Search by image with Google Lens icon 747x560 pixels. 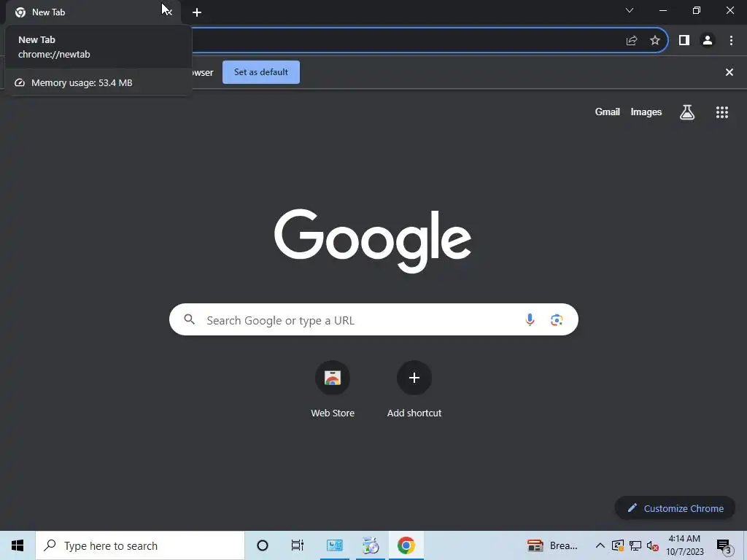[x=557, y=320]
